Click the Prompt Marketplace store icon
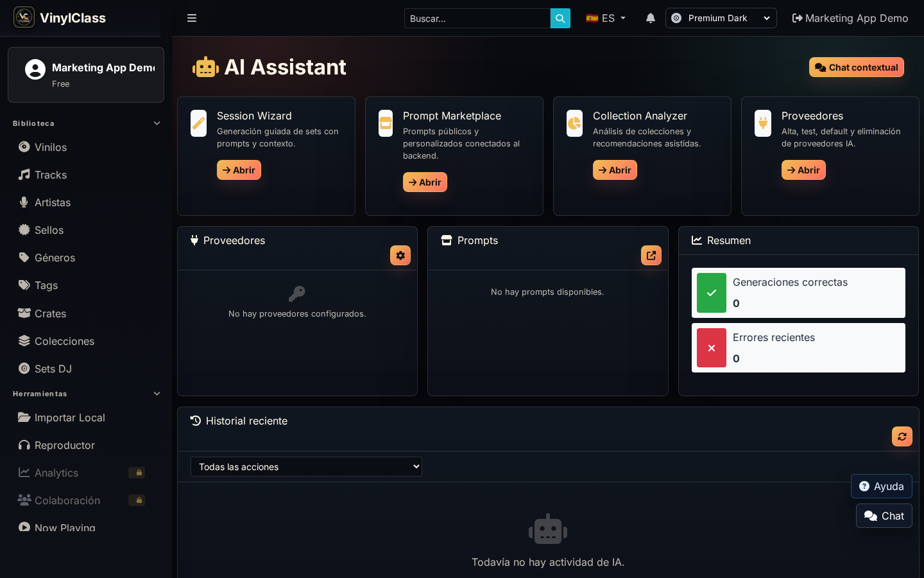Viewport: 924px width, 578px height. 386,123
